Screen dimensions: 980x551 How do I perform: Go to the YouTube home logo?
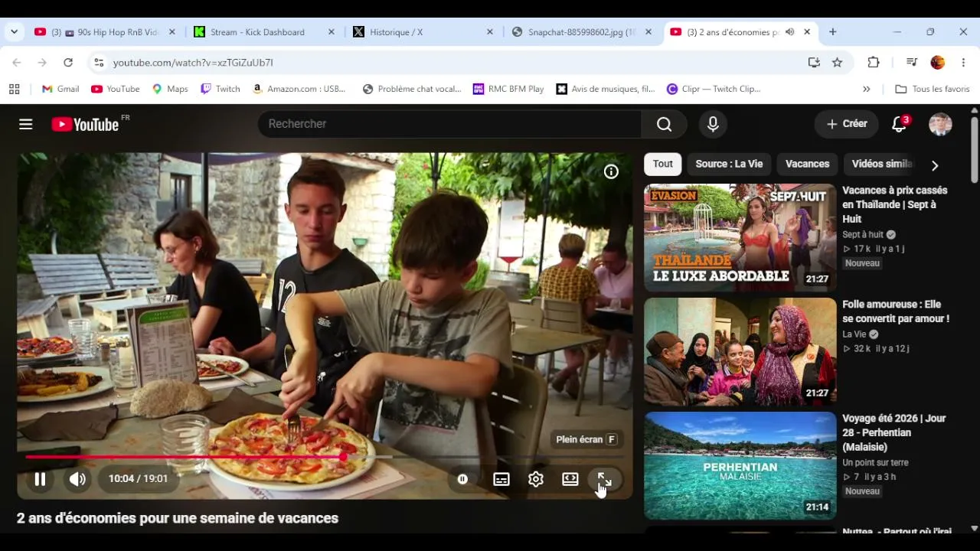pos(85,124)
